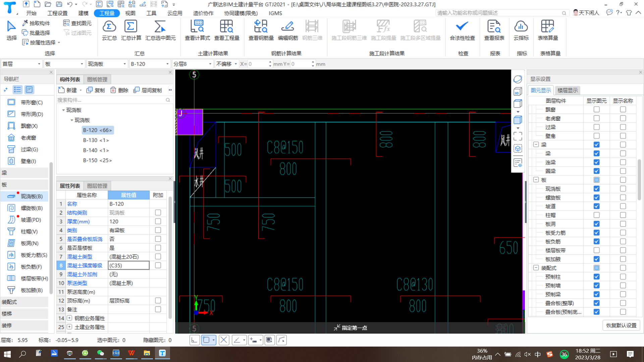This screenshot has width=644, height=362.
Task: Open the 首层 floor dropdown
Action: (x=21, y=64)
